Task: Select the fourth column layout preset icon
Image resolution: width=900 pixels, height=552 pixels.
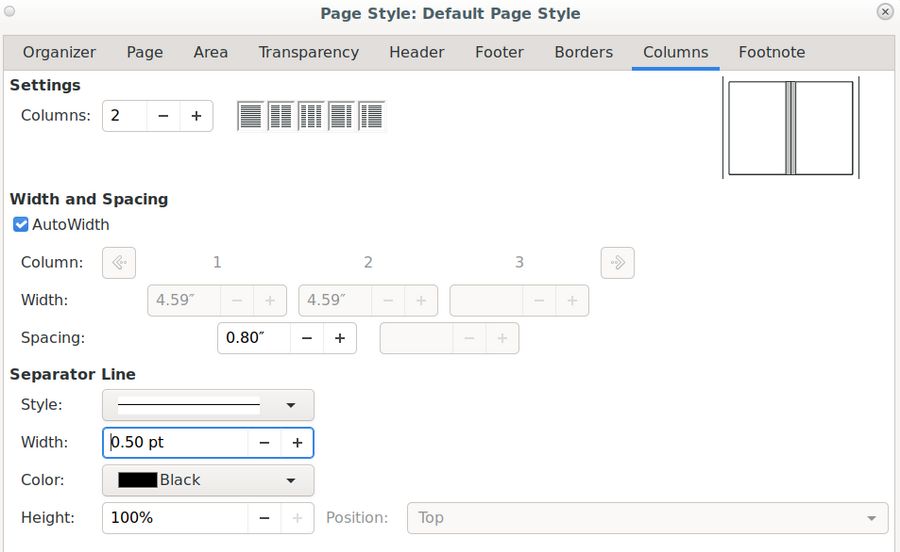Action: pos(341,116)
